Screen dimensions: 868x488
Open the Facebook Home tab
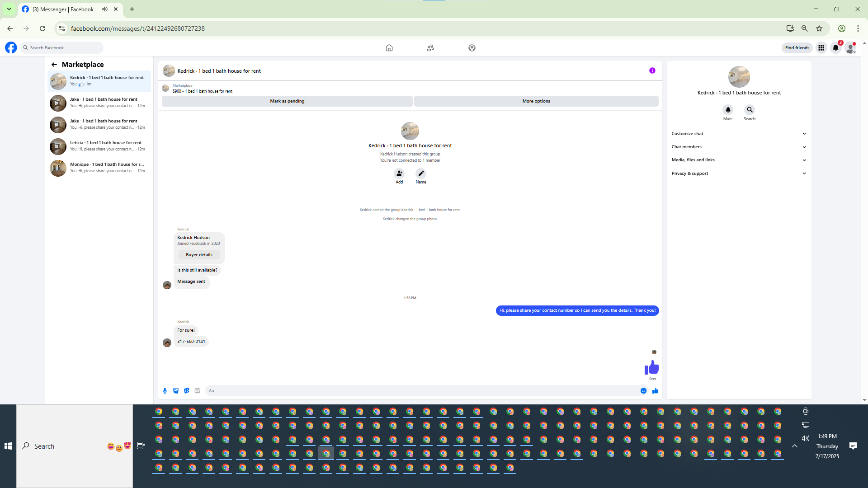(x=389, y=48)
